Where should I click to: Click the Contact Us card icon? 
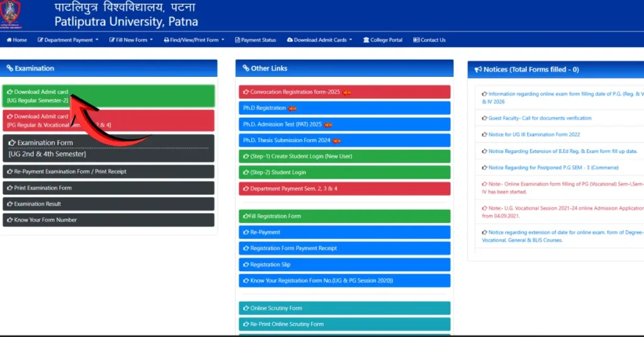tap(416, 40)
